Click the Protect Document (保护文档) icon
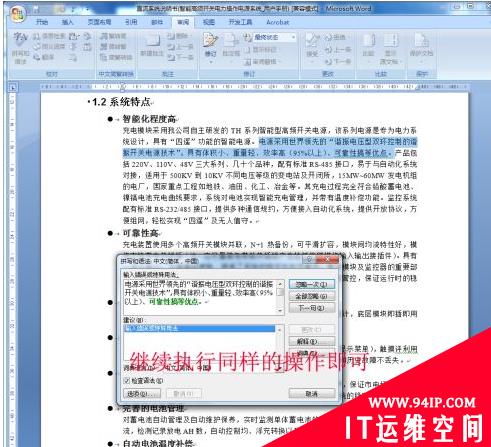 point(421,45)
